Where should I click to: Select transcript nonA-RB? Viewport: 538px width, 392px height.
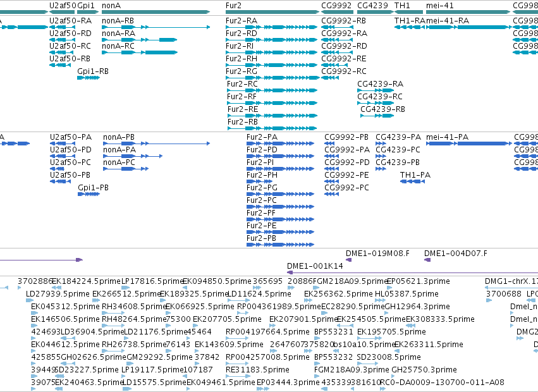(156, 27)
